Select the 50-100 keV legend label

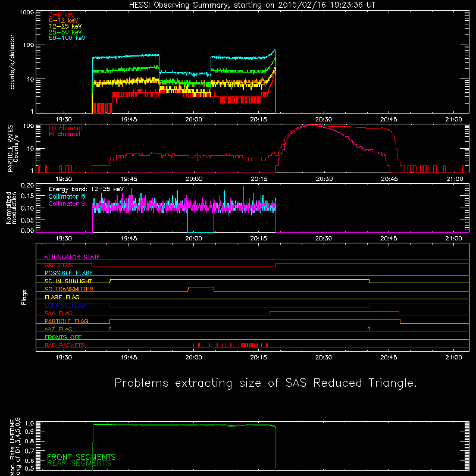tap(67, 38)
